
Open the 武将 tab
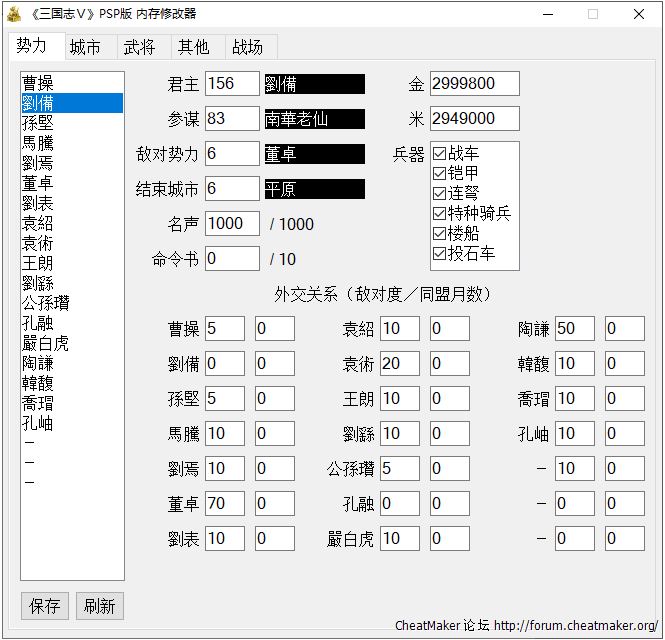click(139, 47)
